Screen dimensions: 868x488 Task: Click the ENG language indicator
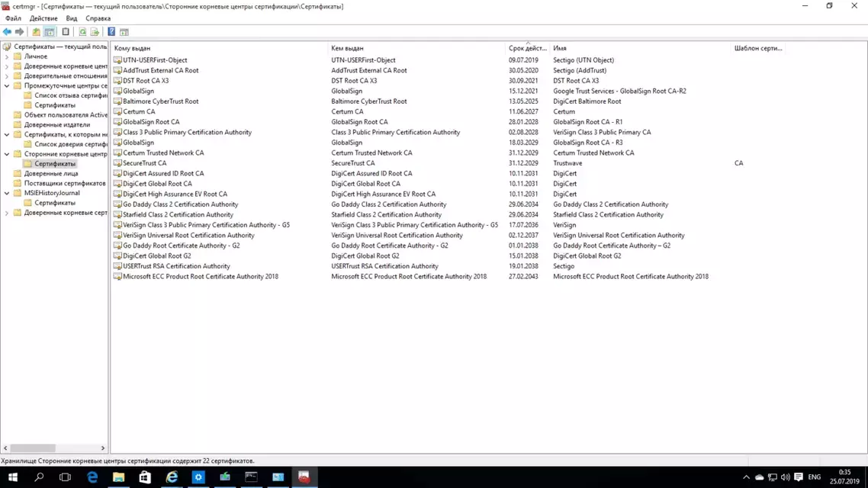(x=815, y=477)
